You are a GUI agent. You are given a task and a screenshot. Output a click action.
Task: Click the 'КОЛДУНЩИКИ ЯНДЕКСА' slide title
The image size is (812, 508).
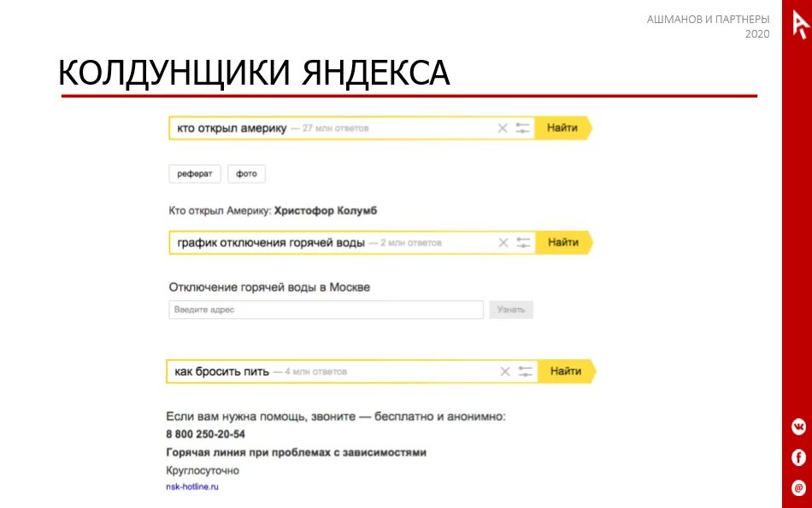click(x=254, y=73)
